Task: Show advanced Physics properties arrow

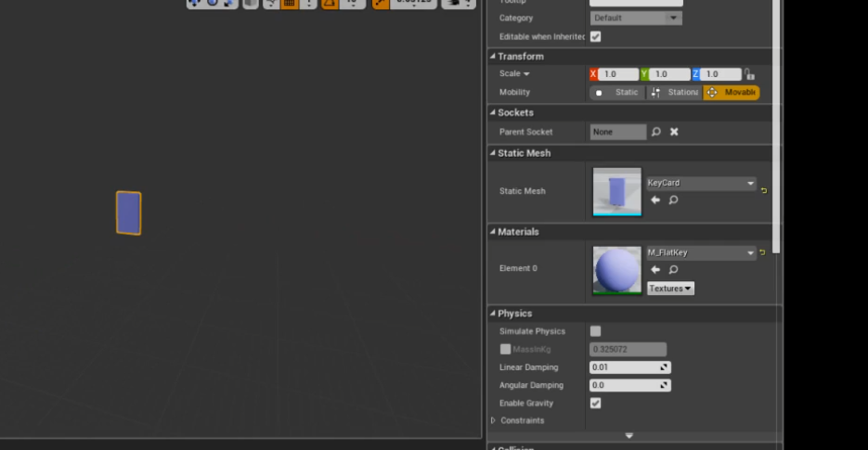Action: (x=628, y=435)
